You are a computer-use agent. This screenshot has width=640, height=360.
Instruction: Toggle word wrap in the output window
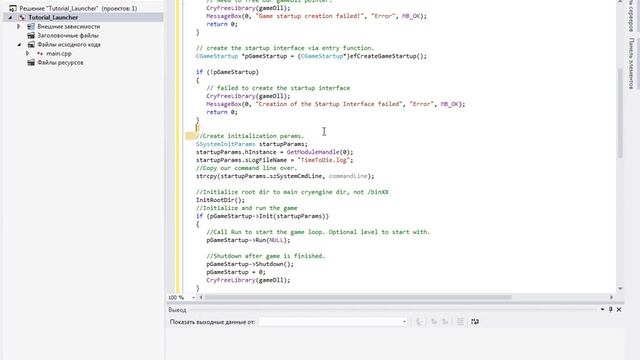(x=475, y=322)
